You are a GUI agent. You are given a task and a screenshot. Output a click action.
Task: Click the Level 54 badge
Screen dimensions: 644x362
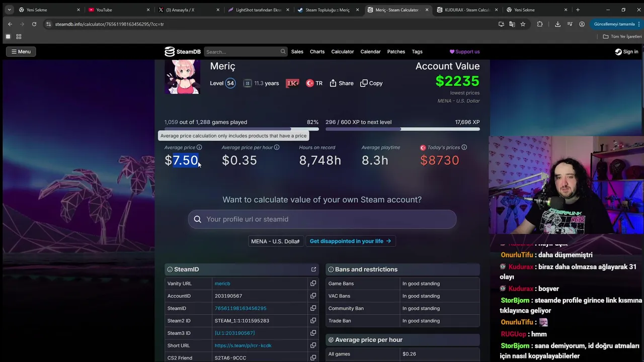click(x=230, y=83)
